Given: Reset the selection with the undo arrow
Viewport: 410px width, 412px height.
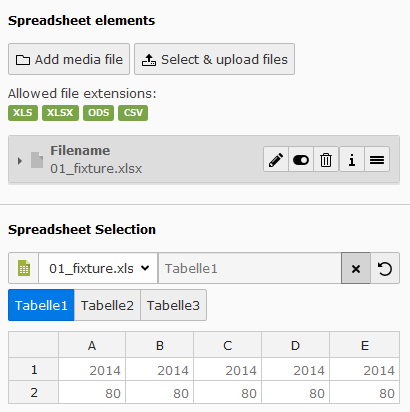Looking at the screenshot, I should click(x=385, y=268).
